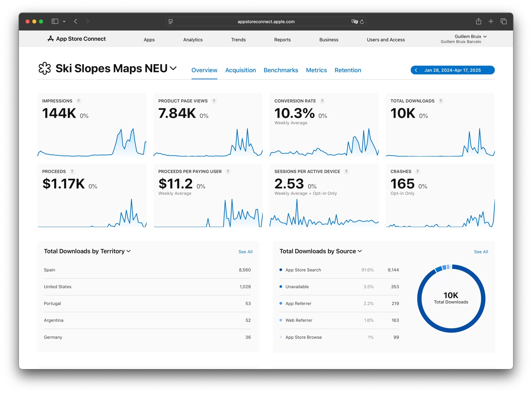Open the Business menu item
Screen dimensions: 532x394
click(329, 40)
